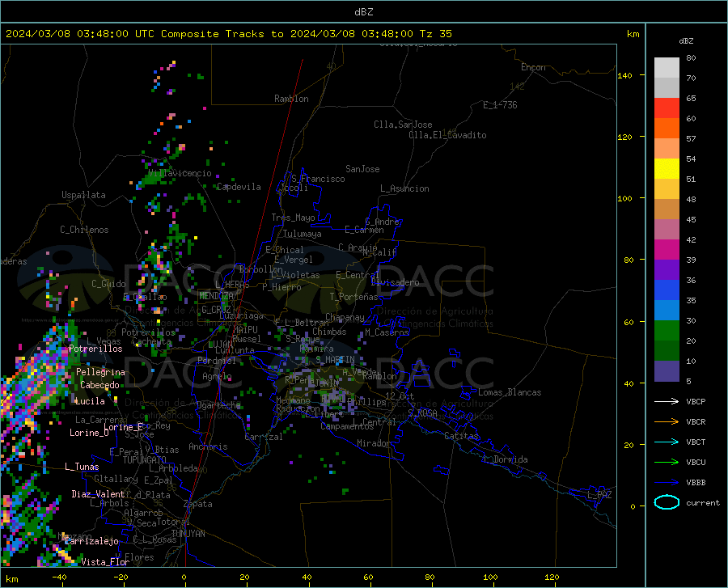The height and width of the screenshot is (588, 728).
Task: Click the Vista_Flor label at bottom
Action: [x=105, y=562]
